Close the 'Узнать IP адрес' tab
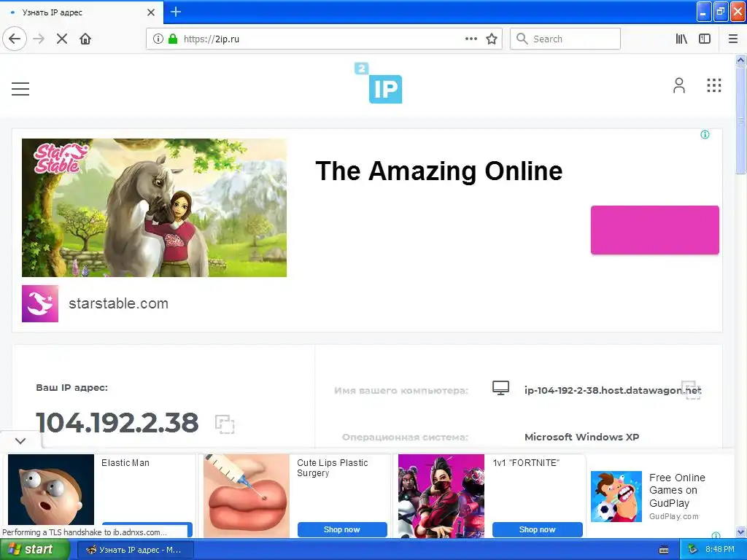 tap(151, 12)
